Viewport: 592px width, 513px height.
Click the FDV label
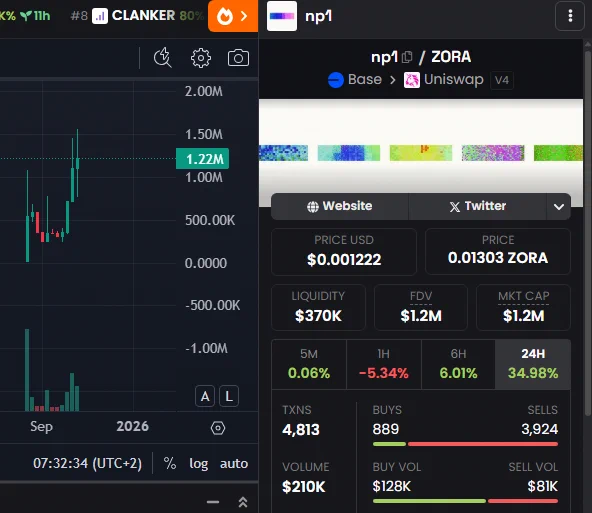[421, 296]
